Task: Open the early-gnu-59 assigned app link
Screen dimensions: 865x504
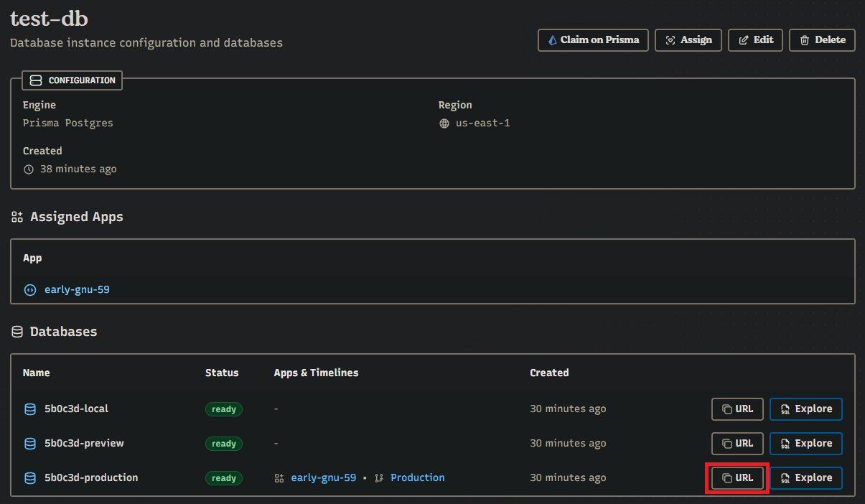Action: (77, 290)
